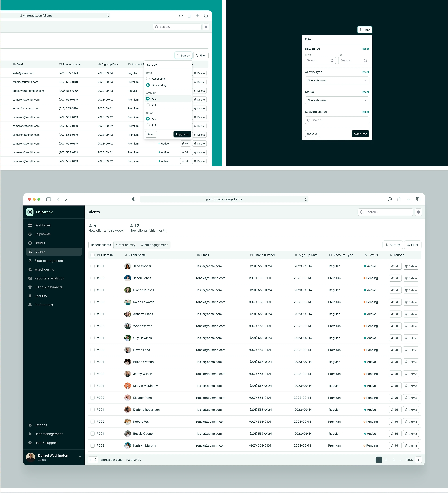448x493 pixels.
Task: Click the entries per page stepper
Action: click(95, 460)
